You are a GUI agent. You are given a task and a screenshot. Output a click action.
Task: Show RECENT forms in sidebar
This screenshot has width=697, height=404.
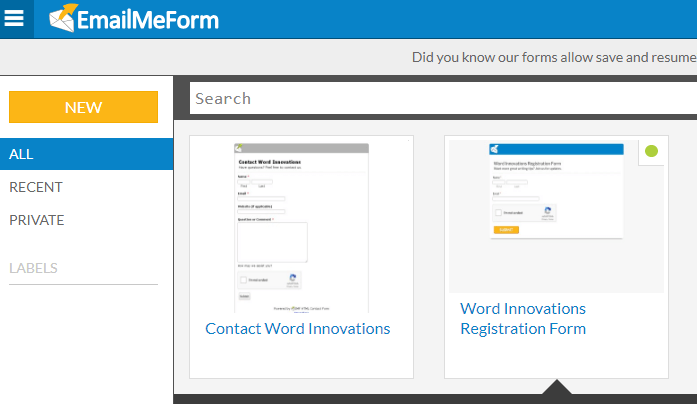click(36, 187)
